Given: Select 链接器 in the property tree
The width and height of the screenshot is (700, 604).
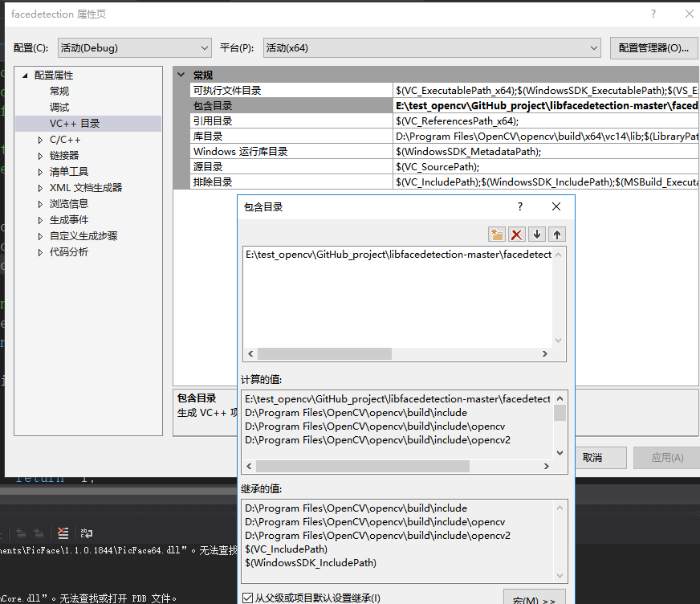Looking at the screenshot, I should pyautogui.click(x=63, y=155).
